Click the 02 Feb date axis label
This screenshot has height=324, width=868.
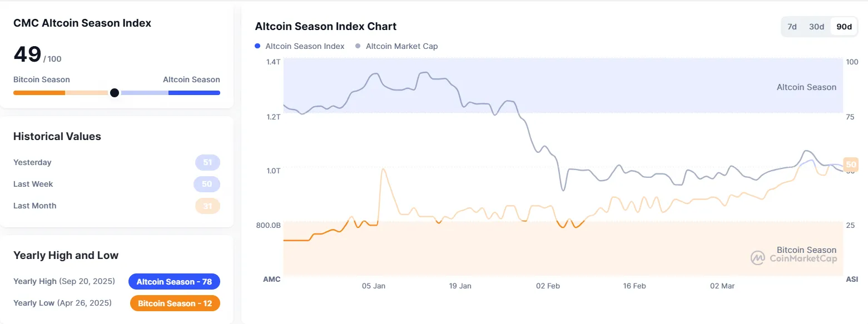548,286
